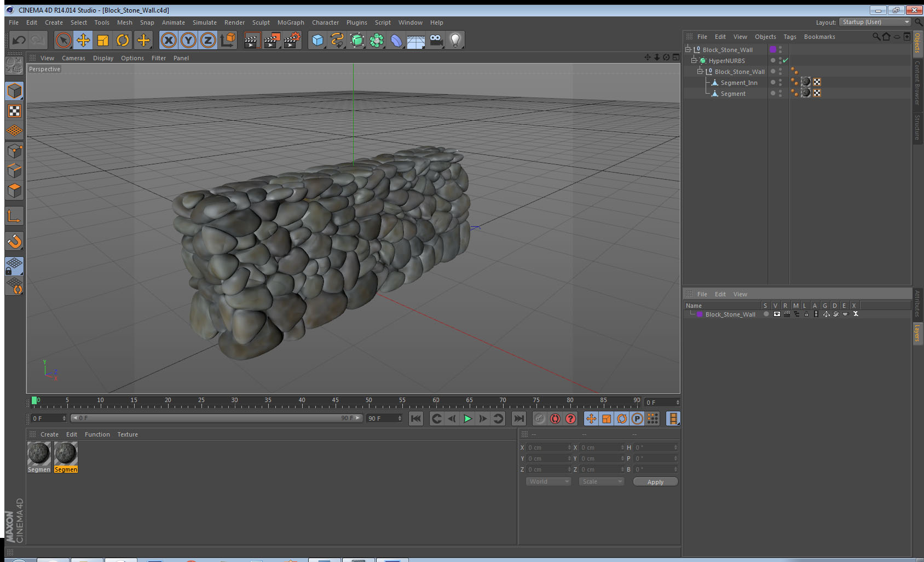This screenshot has width=924, height=562.
Task: Open the Simulate menu
Action: (205, 22)
